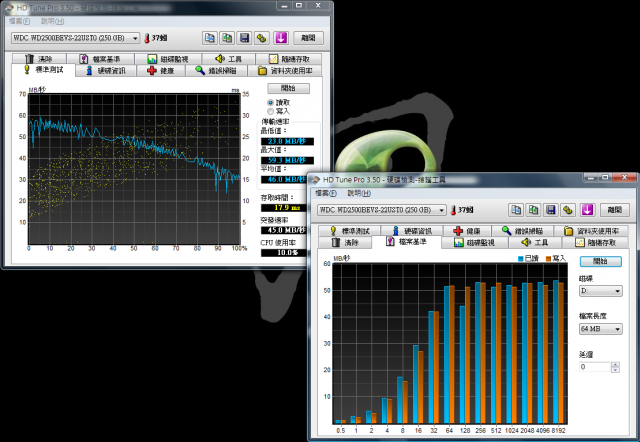This screenshot has width=640, height=442.
Task: Click thermometer 37° icon in file benchmark window
Action: [453, 210]
